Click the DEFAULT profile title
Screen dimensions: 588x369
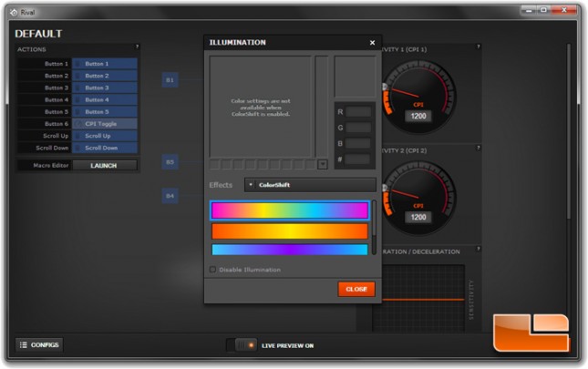[x=38, y=34]
